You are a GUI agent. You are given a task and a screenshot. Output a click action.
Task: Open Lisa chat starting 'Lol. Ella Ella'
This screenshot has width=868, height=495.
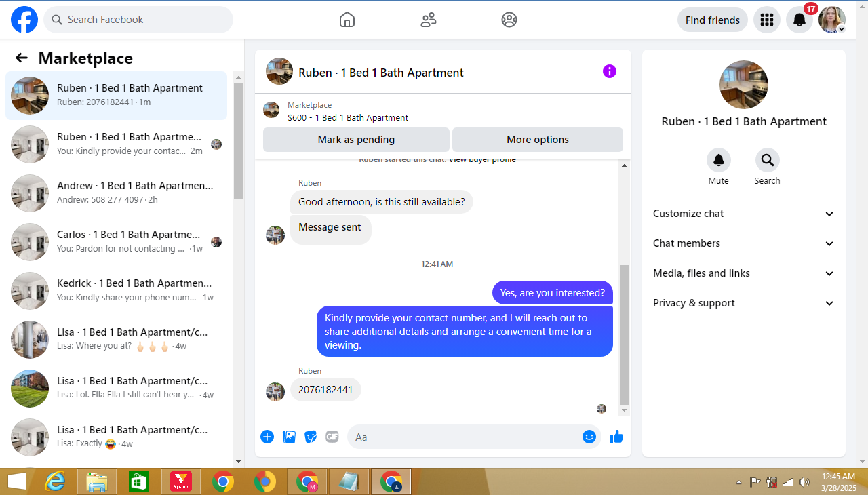(x=117, y=389)
